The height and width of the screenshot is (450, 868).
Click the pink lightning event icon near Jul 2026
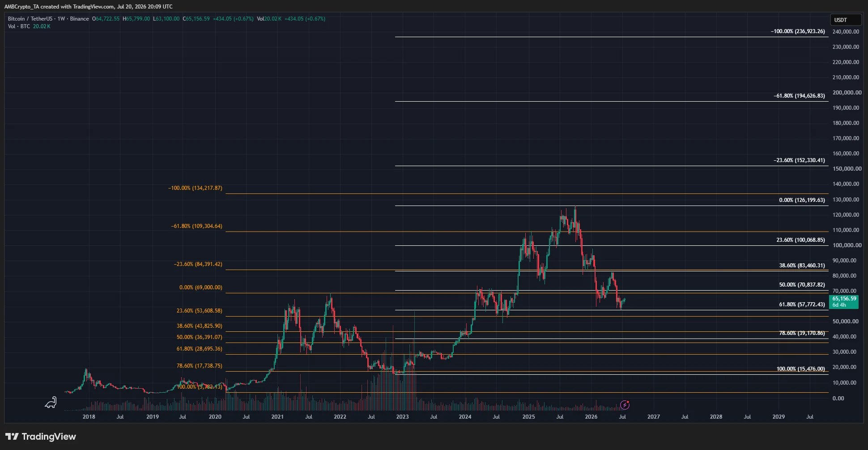coord(625,405)
